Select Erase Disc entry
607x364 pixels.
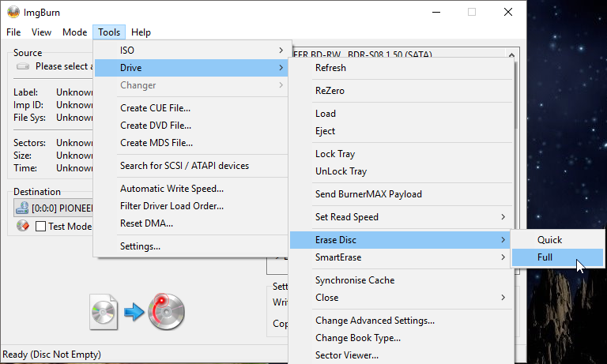pyautogui.click(x=401, y=240)
